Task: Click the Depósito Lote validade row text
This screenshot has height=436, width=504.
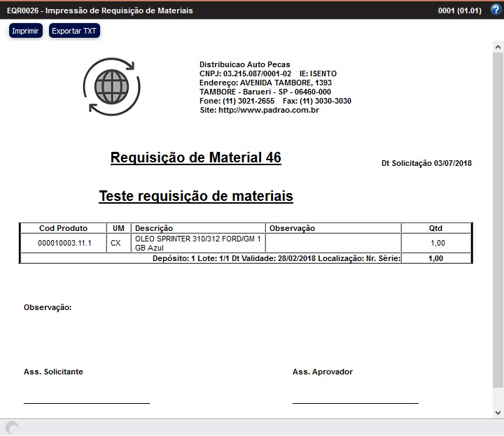Action: point(276,258)
